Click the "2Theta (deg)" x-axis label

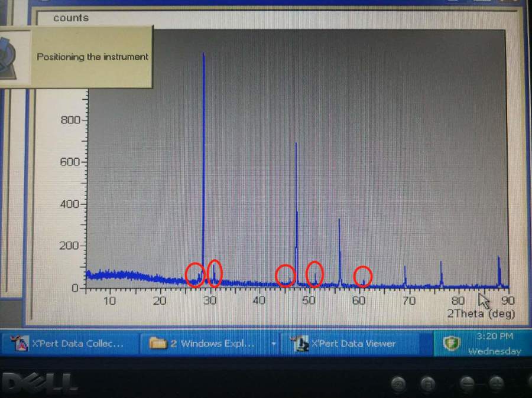tap(480, 314)
